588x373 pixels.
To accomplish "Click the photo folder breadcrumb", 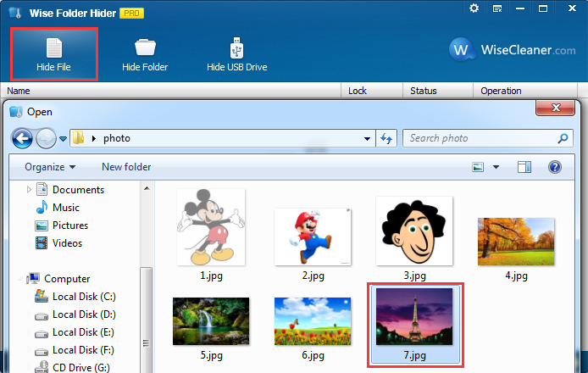I will click(x=117, y=138).
